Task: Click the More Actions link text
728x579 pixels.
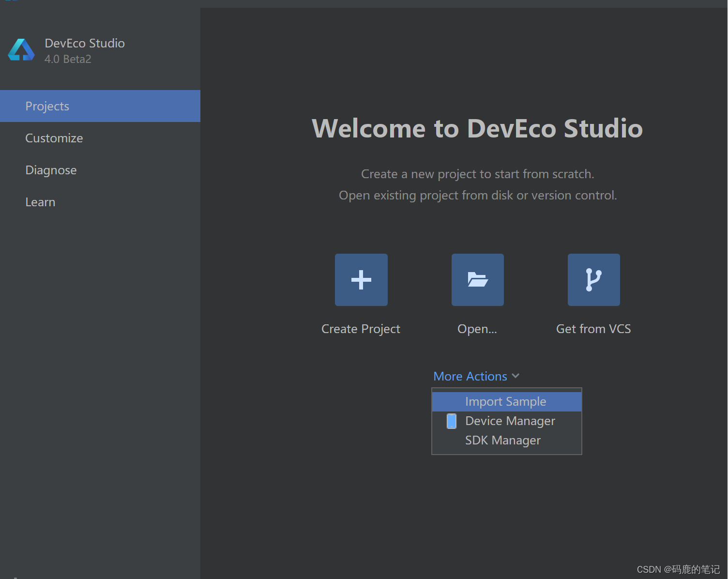Action: coord(470,376)
